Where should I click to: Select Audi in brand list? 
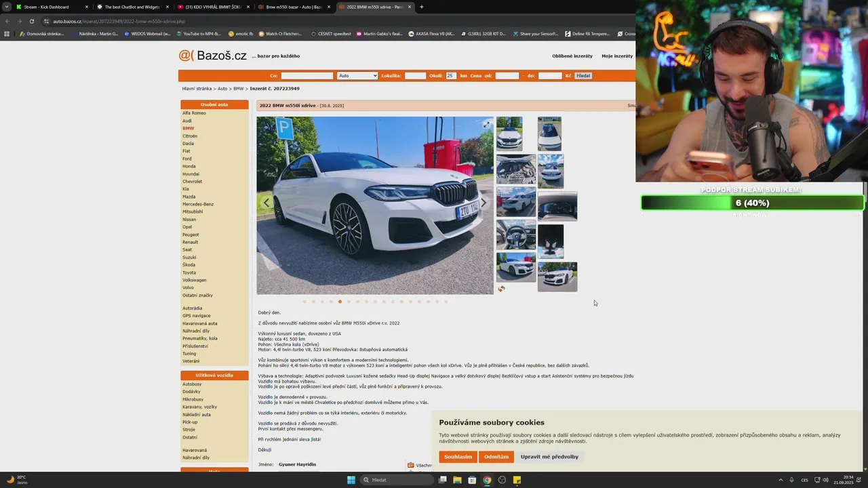(x=187, y=121)
